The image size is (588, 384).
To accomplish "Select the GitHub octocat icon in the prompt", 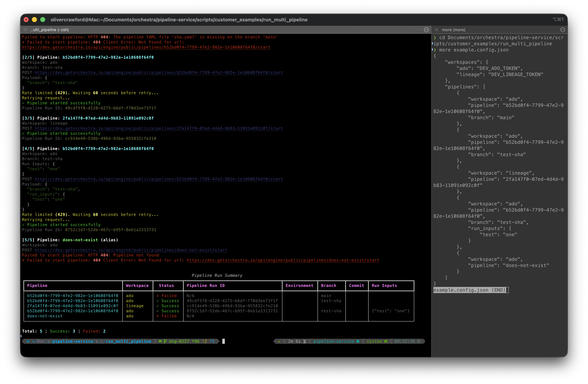I will tap(160, 341).
